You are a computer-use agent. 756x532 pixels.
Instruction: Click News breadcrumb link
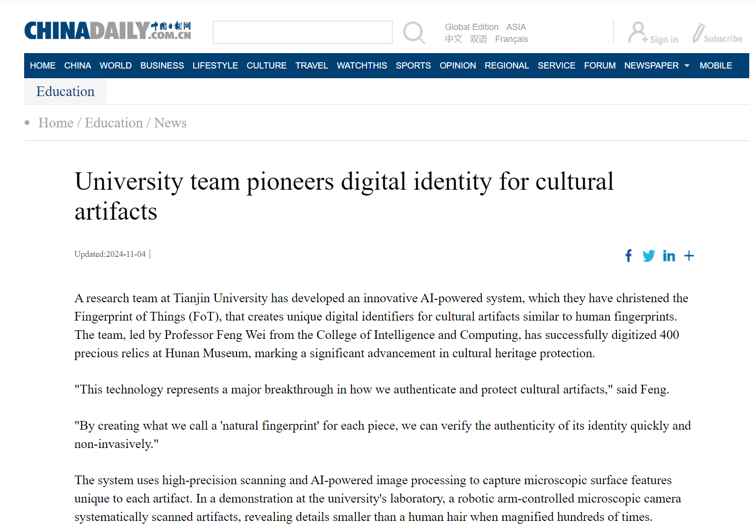pos(170,123)
